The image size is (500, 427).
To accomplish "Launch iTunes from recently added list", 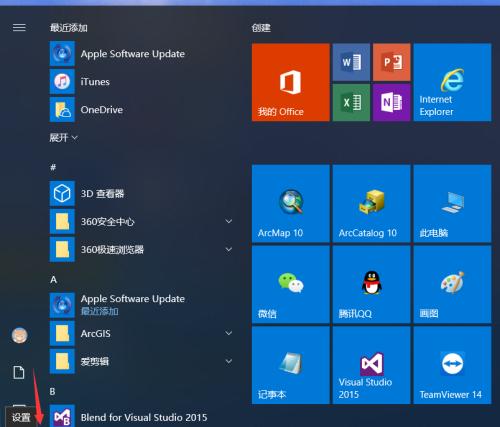I will (142, 82).
